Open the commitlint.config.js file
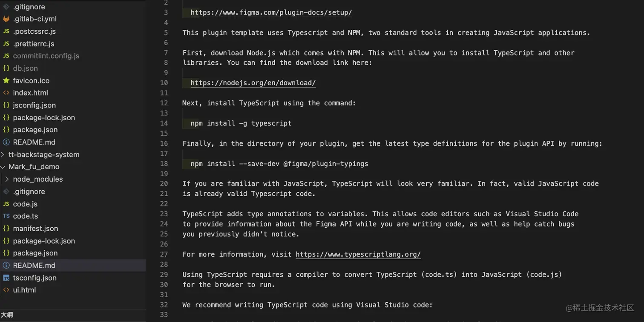 tap(46, 56)
